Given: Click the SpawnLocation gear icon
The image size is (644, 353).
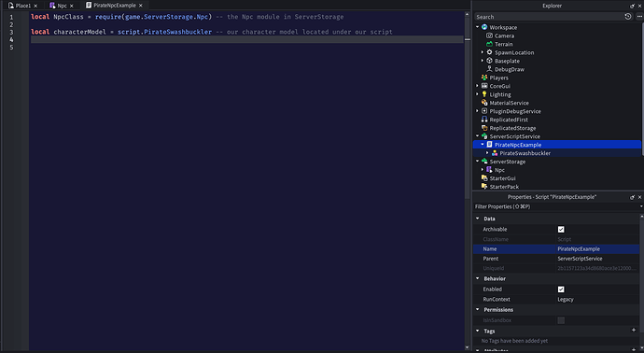Looking at the screenshot, I should click(489, 52).
